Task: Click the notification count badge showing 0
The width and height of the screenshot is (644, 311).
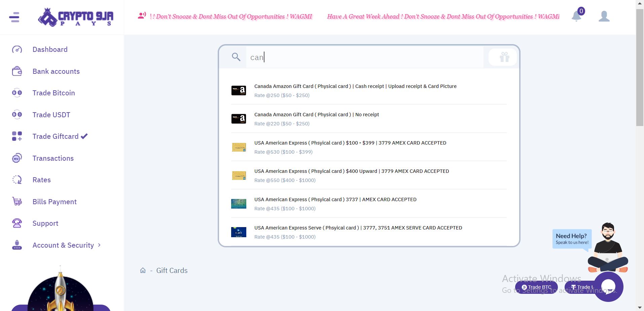Action: pyautogui.click(x=581, y=11)
